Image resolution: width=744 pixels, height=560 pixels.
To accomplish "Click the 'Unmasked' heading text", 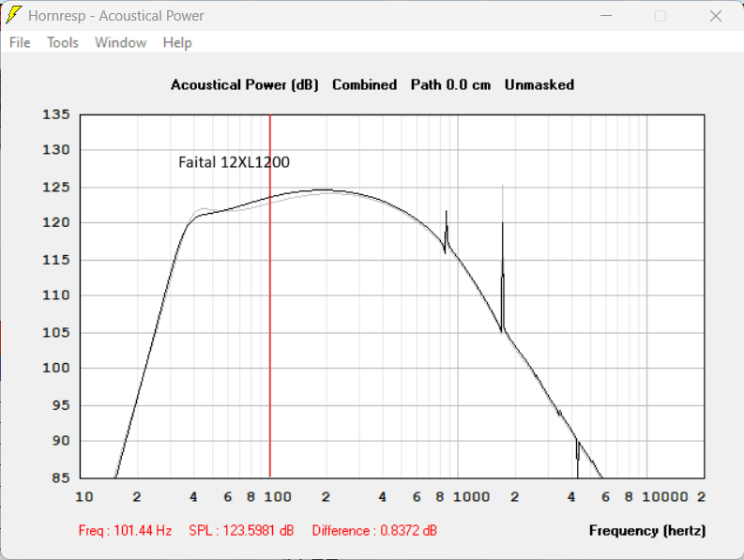I will click(x=539, y=84).
